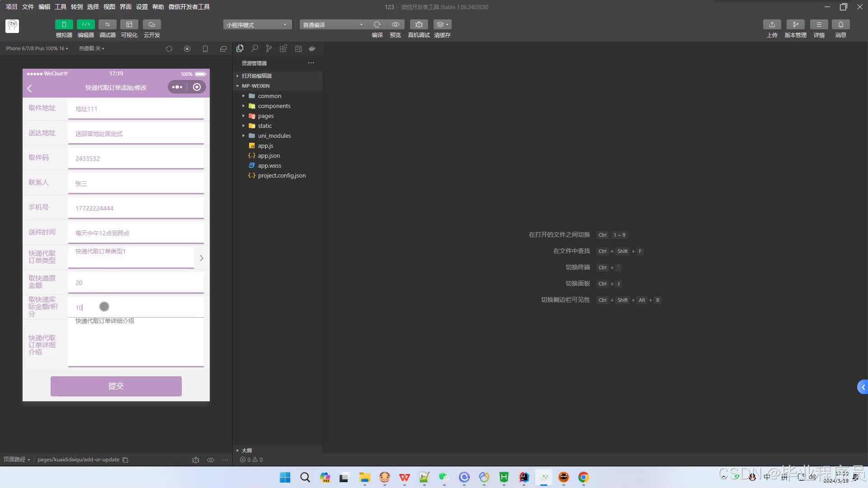Open the 普通编译 compile mode dropdown

tap(333, 25)
